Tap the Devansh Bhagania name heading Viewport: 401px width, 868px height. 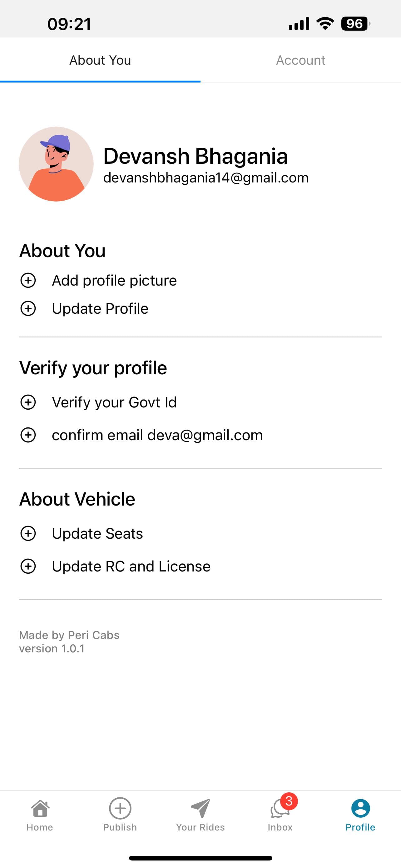[x=195, y=156]
